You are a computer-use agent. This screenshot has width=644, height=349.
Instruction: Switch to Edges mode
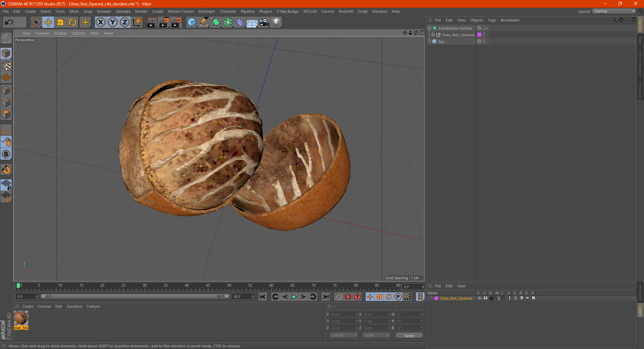coord(6,102)
